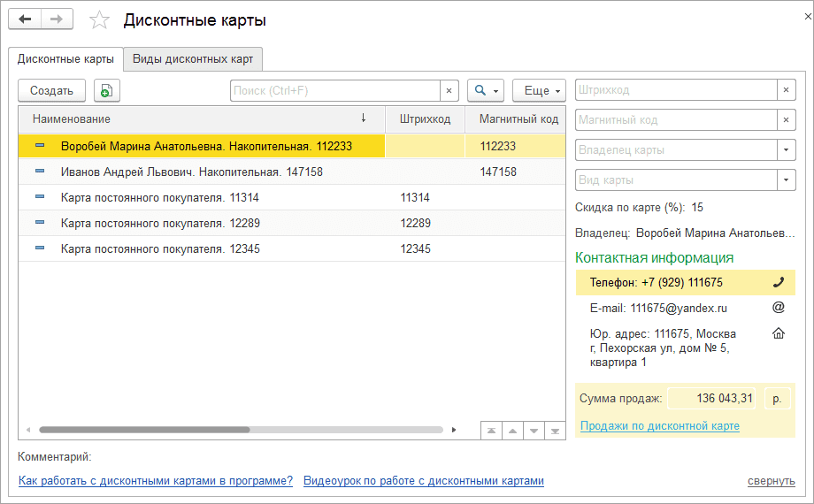Screen dimensions: 814x504
Task: Expand the Еще menu
Action: 539,90
